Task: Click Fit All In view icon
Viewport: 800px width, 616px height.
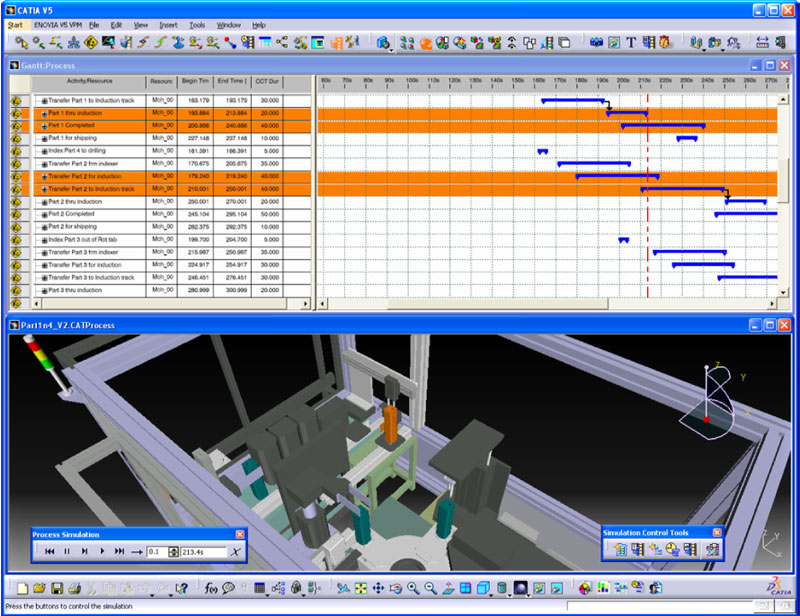Action: click(x=361, y=588)
